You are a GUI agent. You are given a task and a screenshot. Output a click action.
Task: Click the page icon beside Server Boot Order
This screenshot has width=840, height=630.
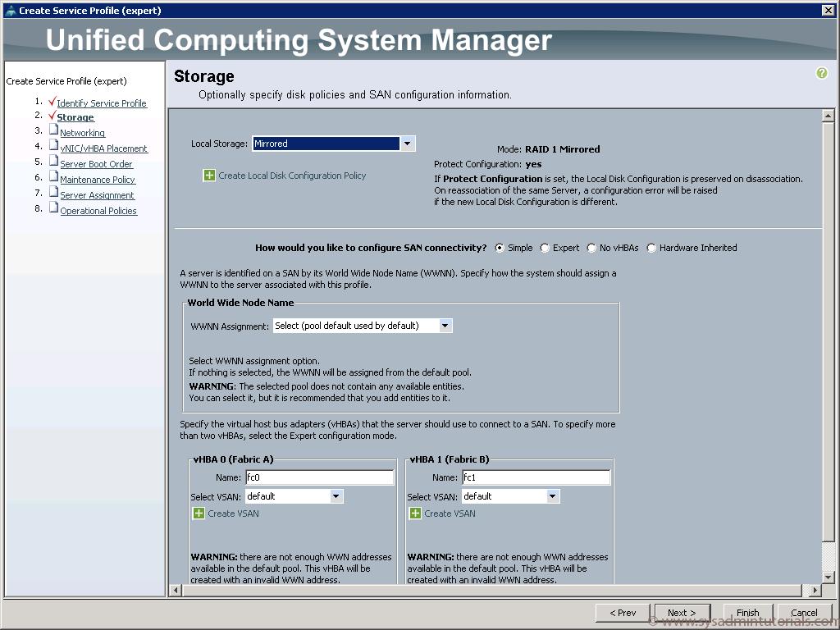pyautogui.click(x=53, y=160)
